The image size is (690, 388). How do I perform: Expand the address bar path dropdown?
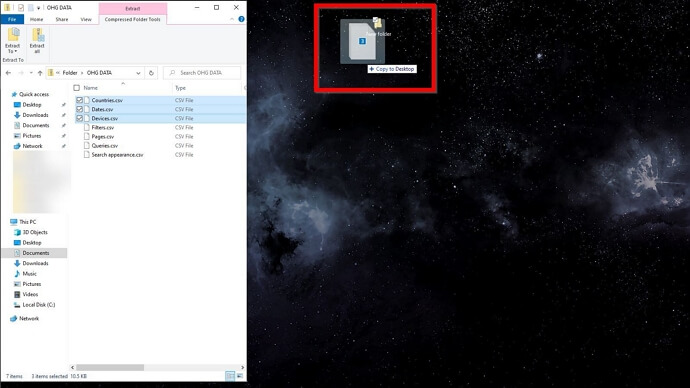point(138,73)
